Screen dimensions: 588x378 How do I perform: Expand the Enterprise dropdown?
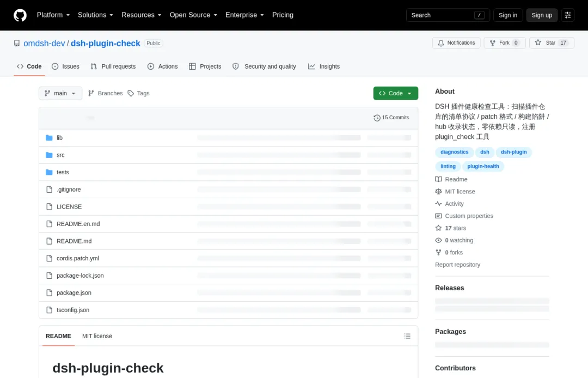[244, 15]
